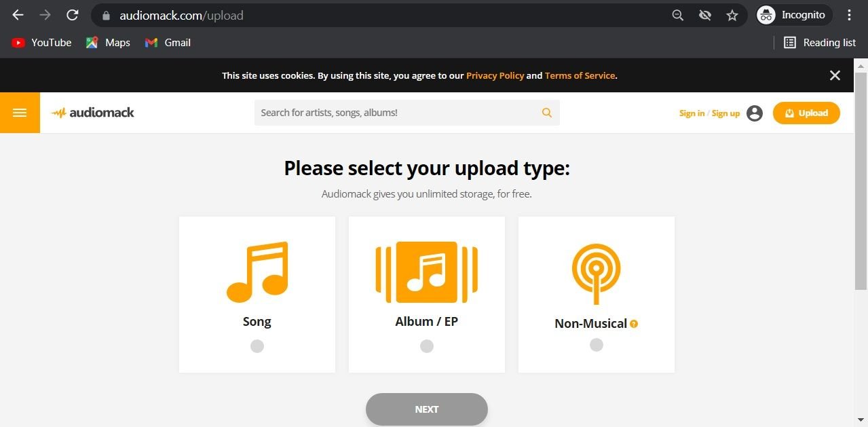Open the Privacy Policy link
The height and width of the screenshot is (427, 868).
click(x=495, y=75)
